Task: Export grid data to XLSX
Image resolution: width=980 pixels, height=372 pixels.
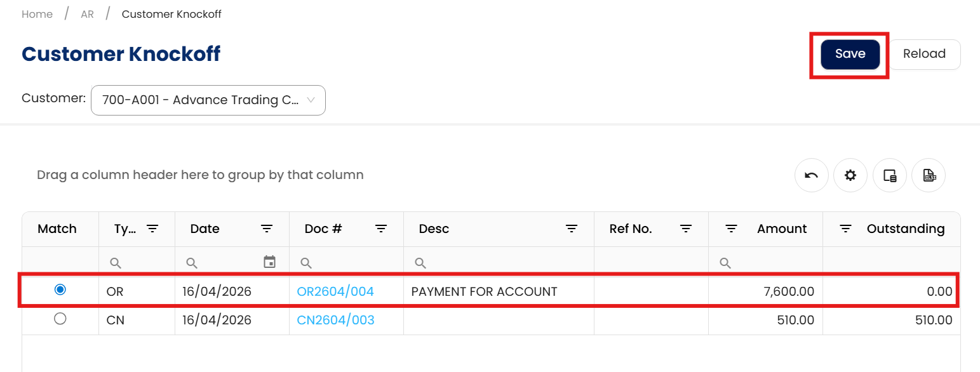Action: [929, 176]
